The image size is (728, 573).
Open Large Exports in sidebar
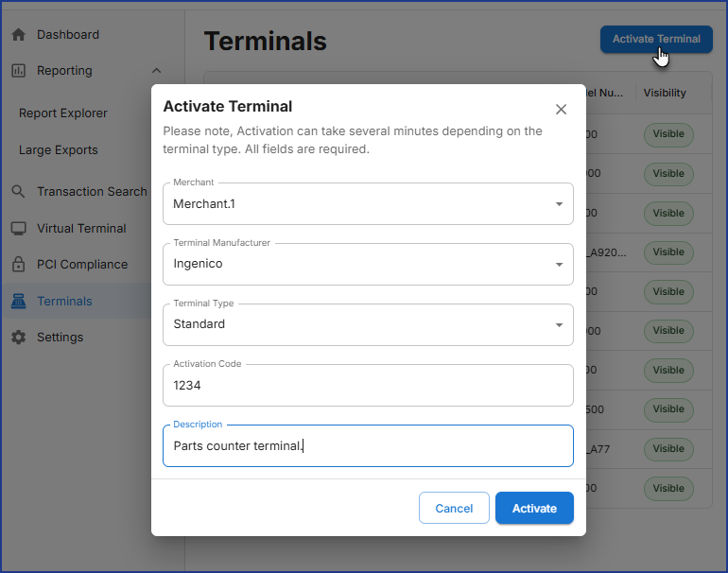tap(59, 150)
